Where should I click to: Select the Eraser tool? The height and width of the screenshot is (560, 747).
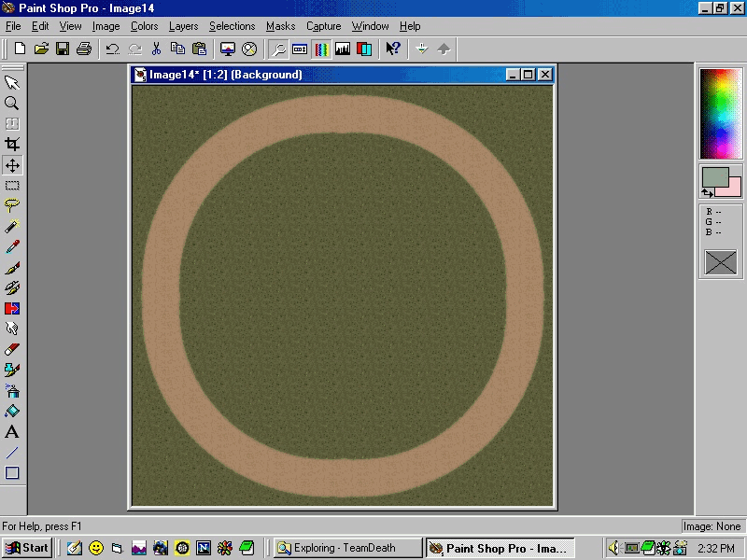[x=12, y=349]
